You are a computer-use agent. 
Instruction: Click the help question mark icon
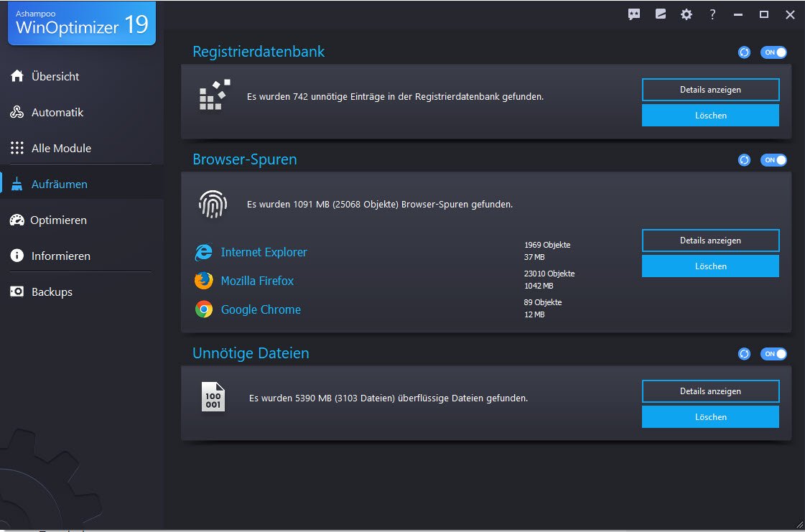[x=712, y=14]
